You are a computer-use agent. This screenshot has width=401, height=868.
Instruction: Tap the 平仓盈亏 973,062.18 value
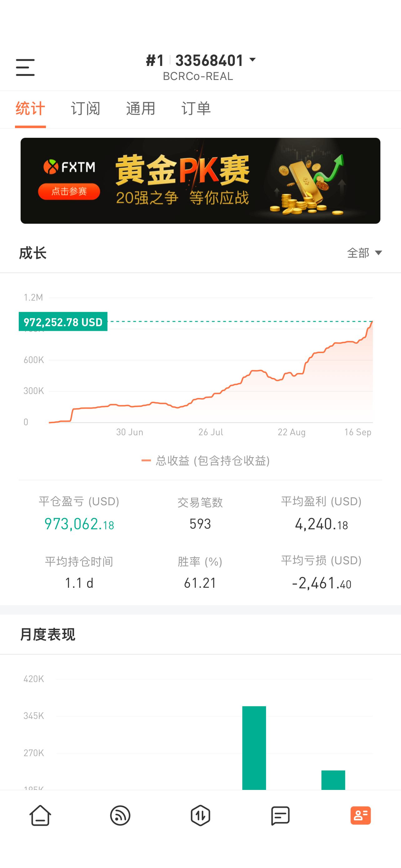click(x=79, y=524)
